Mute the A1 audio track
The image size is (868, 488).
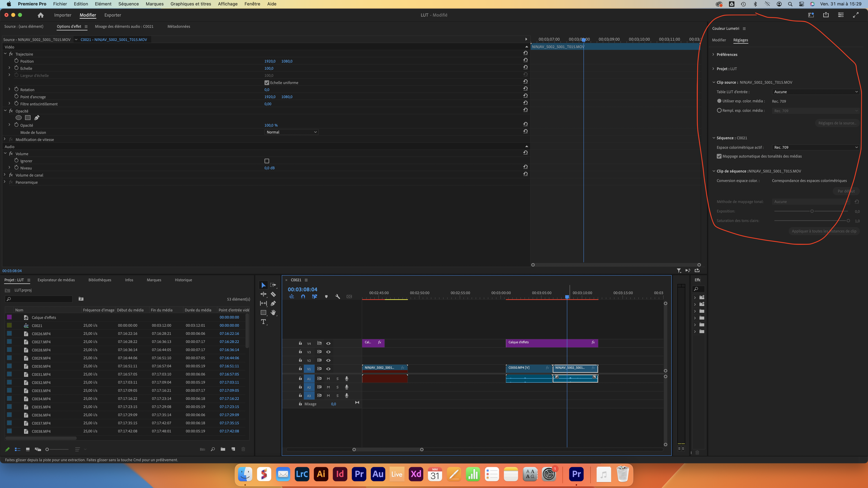[x=328, y=379]
